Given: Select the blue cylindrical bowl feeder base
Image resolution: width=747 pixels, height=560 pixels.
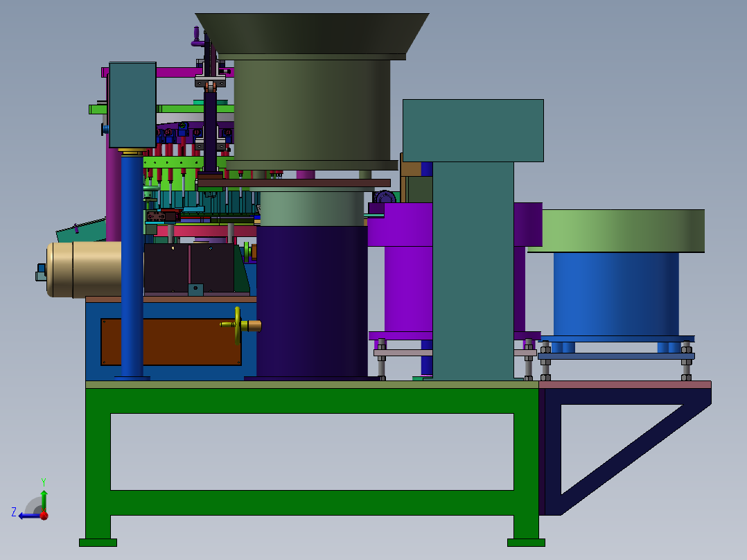Looking at the screenshot, I should pyautogui.click(x=616, y=294).
